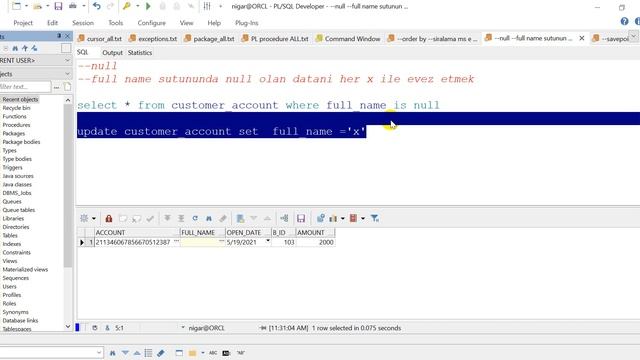Click the export results red icon
The image size is (640, 360).
tap(353, 218)
